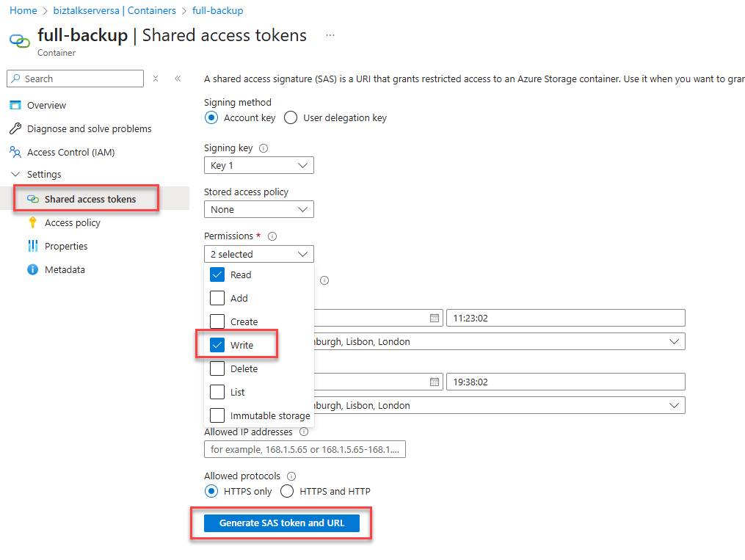Enable the Delete permission checkbox
745x560 pixels.
click(x=217, y=369)
